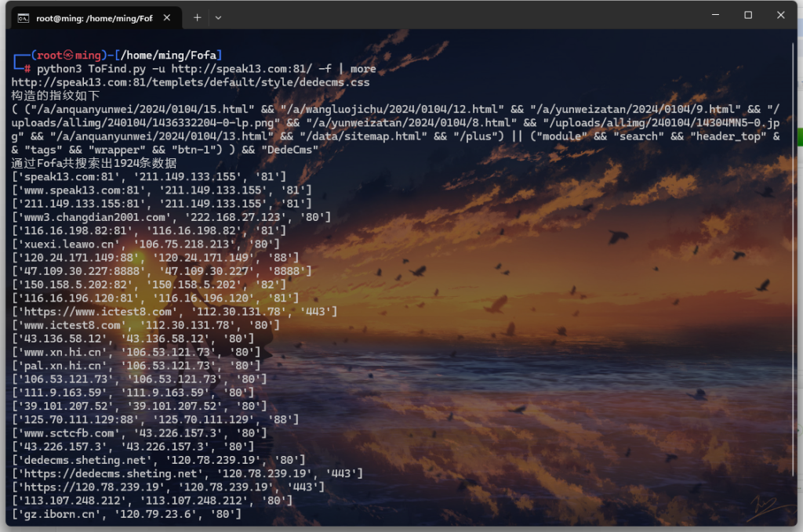The width and height of the screenshot is (803, 532).
Task: Open a new terminal tab with plus button
Action: 197,16
